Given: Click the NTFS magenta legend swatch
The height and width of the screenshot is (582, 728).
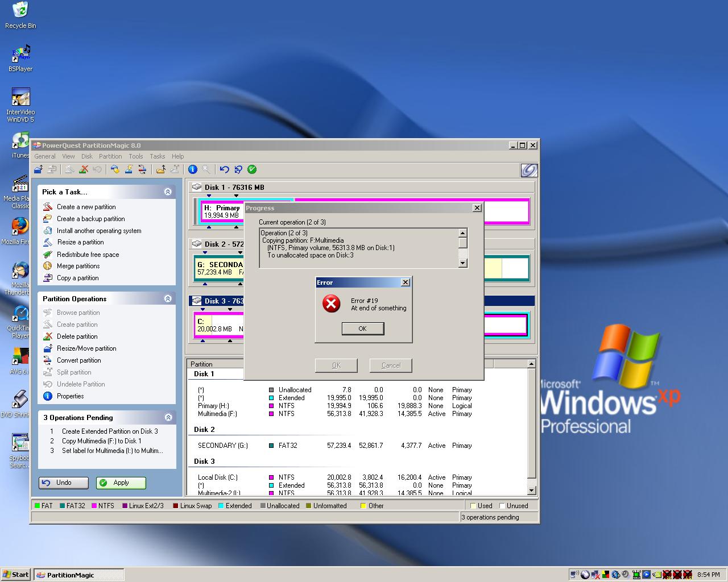Looking at the screenshot, I should [x=94, y=506].
